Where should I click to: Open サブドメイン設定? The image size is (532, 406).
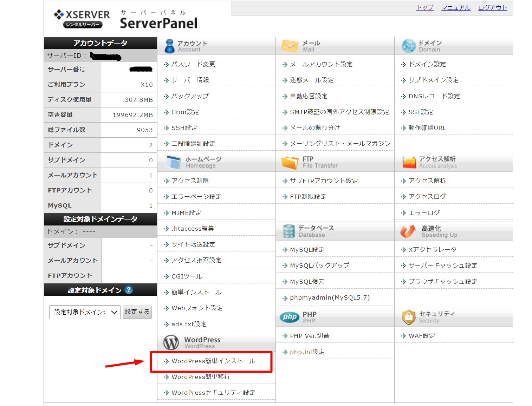click(x=433, y=80)
